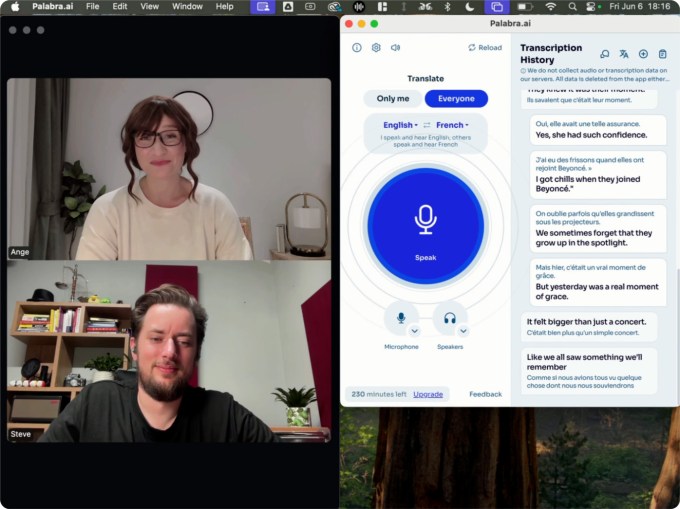
Task: Click the Steve name label
Action: pyautogui.click(x=20, y=434)
